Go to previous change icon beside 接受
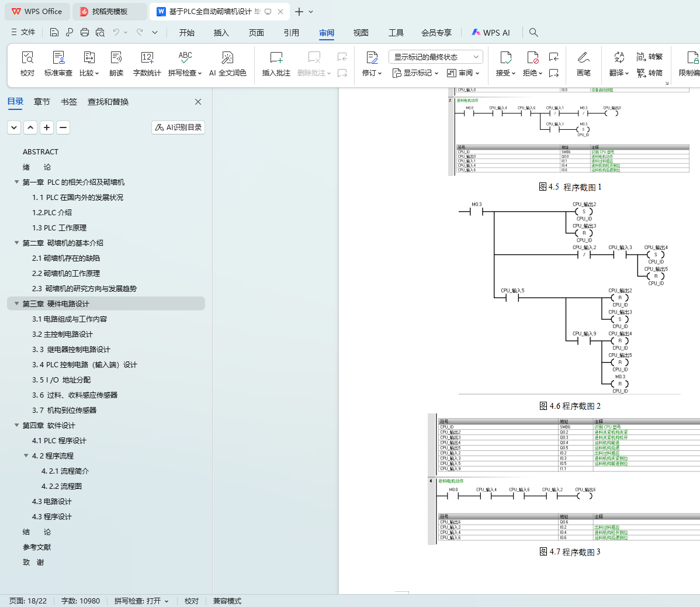The height and width of the screenshot is (607, 700). coord(553,57)
